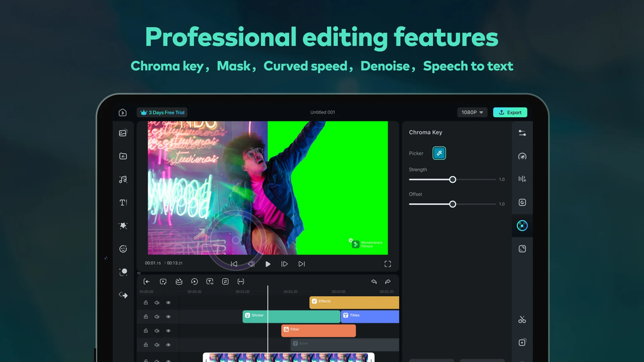Select the Text tool in the left sidebar
The image size is (644, 362).
pyautogui.click(x=123, y=202)
